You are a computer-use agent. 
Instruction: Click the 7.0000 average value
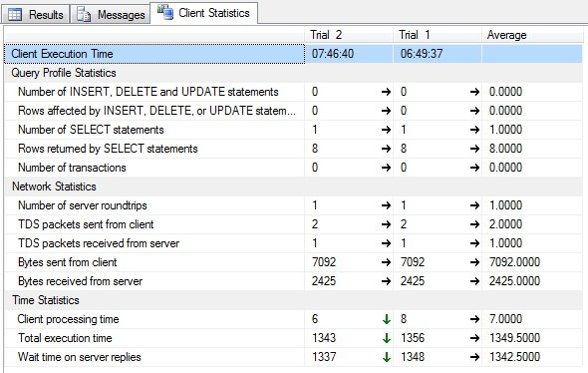coord(505,319)
